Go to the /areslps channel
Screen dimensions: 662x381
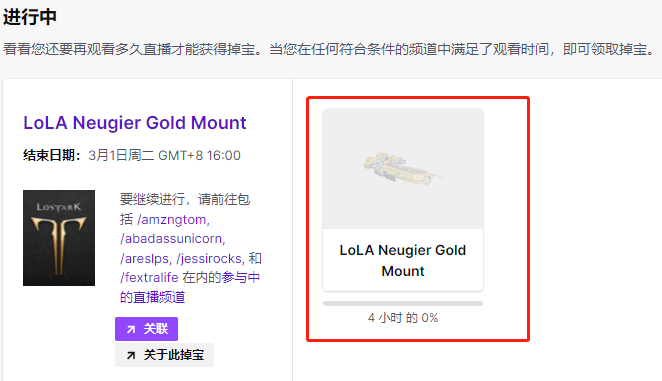coord(146,258)
